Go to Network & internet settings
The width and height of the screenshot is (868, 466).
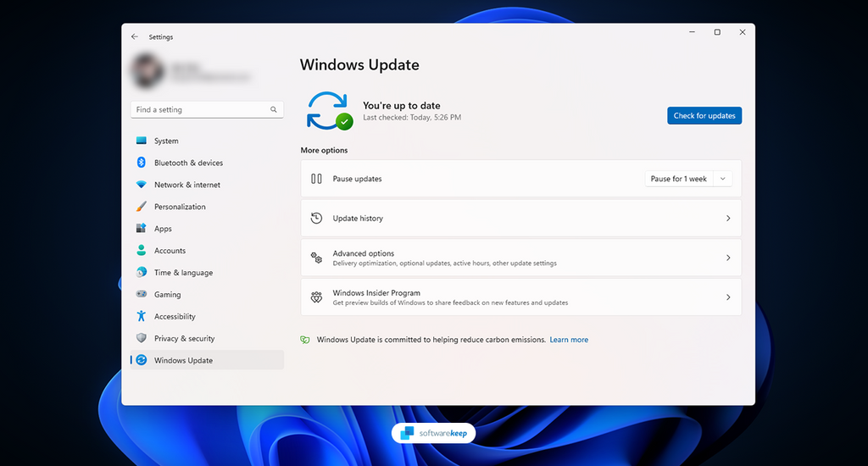207,185
